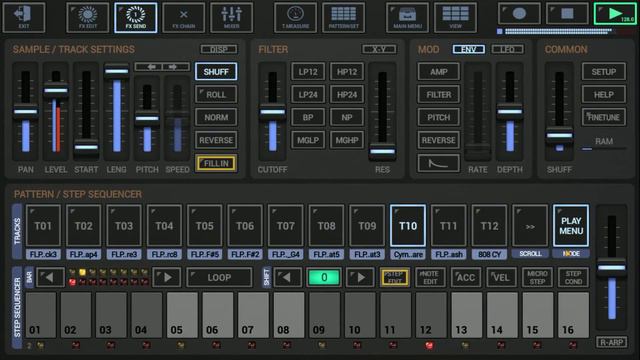Toggle the ROLL button
This screenshot has height=360, width=640.
(216, 95)
